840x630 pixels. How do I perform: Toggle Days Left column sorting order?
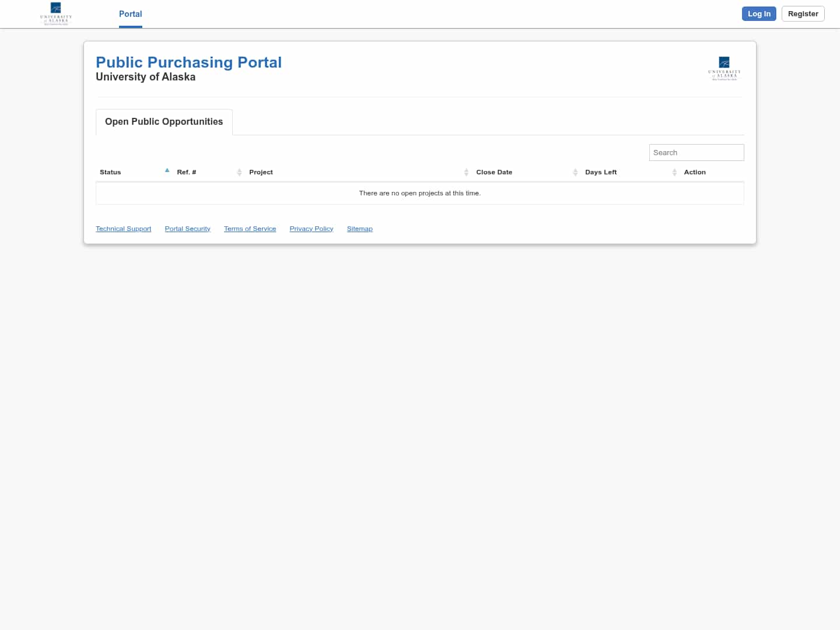pos(601,172)
